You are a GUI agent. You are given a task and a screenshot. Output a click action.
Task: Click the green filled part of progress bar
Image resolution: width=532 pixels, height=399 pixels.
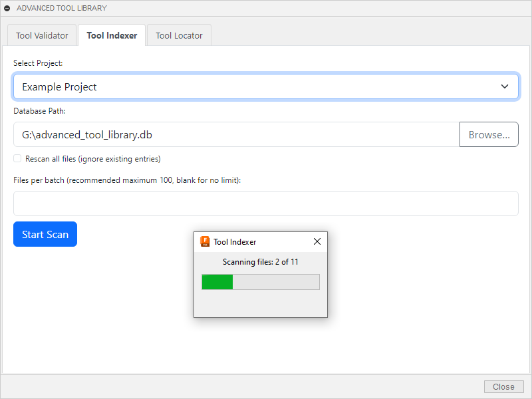[x=217, y=282]
